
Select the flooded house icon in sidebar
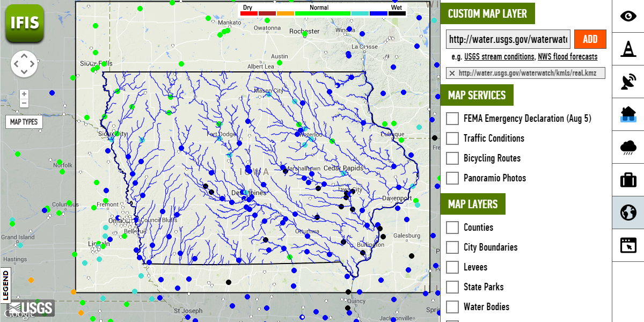click(x=628, y=115)
